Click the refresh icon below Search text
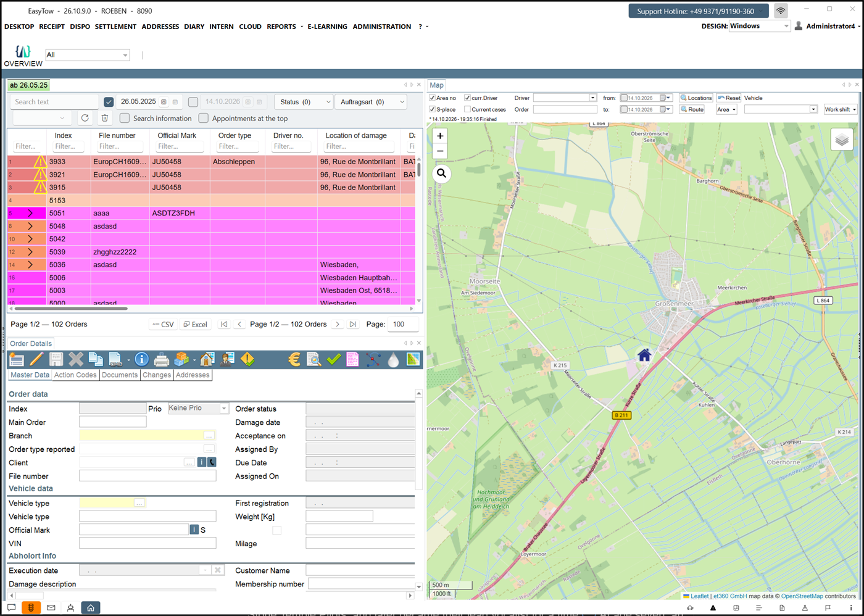 (85, 118)
